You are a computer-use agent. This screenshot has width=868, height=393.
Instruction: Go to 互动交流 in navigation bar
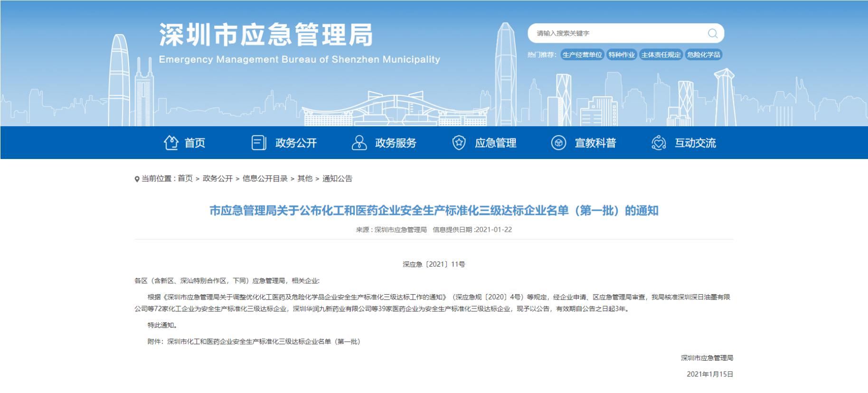(695, 143)
